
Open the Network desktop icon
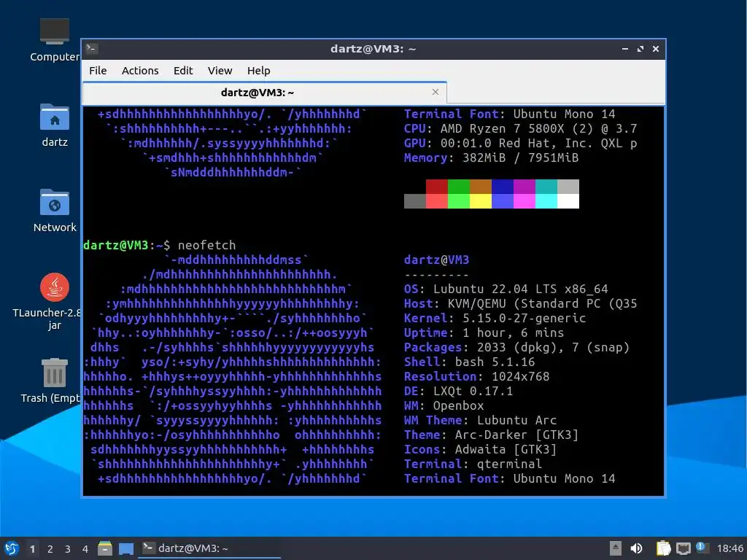54,211
